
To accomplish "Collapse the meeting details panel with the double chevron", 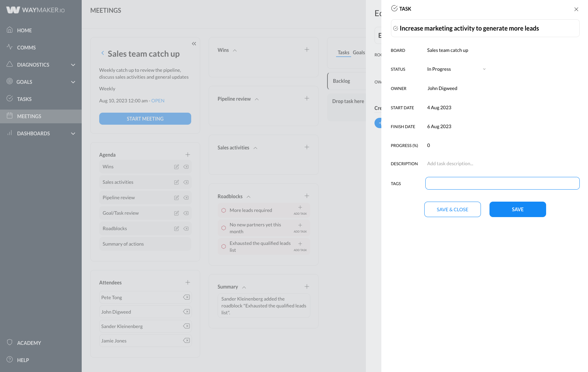I will (194, 44).
